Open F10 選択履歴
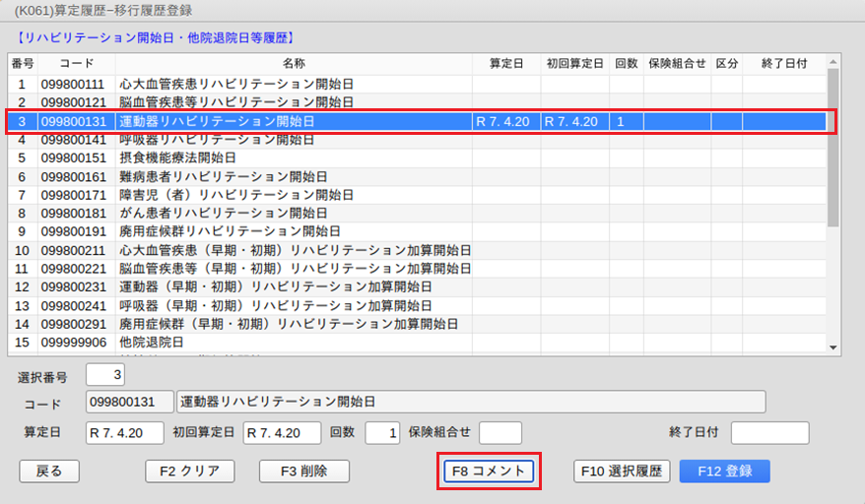Screen dimensions: 865x504 [623, 471]
